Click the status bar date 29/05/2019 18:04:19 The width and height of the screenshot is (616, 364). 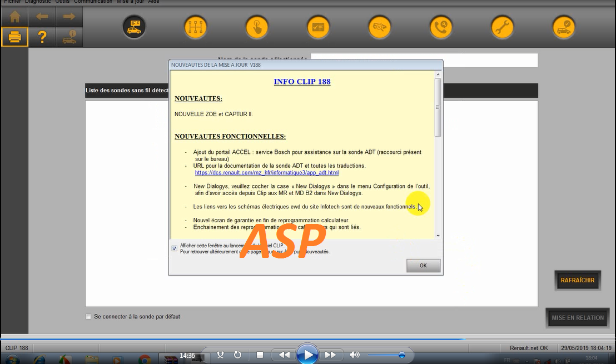(586, 348)
